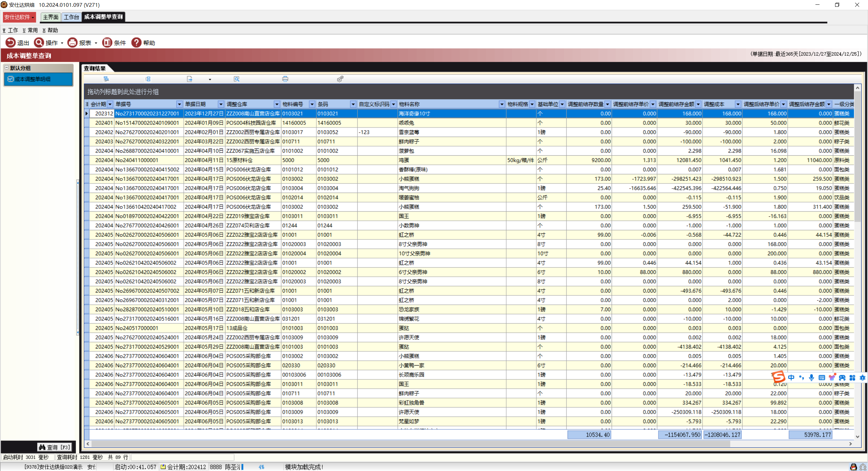Click the 安仕达软件 red button
Image resolution: width=868 pixels, height=471 pixels.
(19, 17)
